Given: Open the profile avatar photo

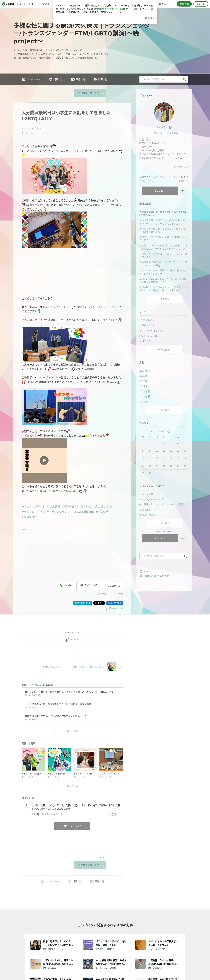Looking at the screenshot, I should point(164,112).
